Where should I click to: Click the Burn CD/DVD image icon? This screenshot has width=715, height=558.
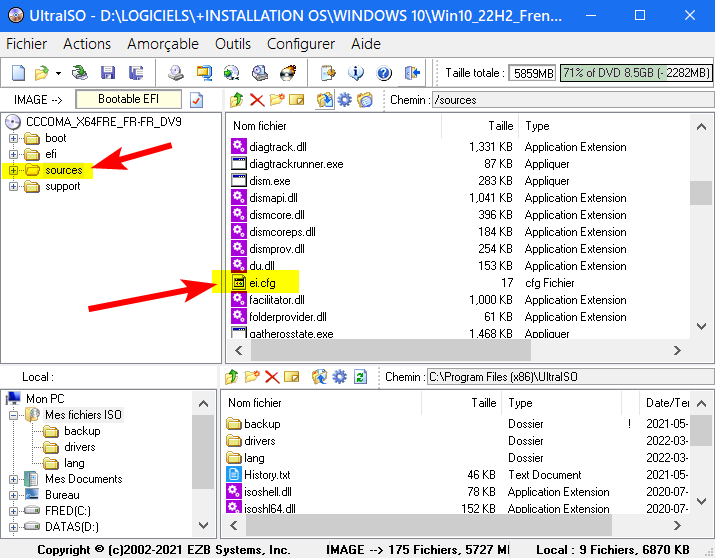point(288,73)
